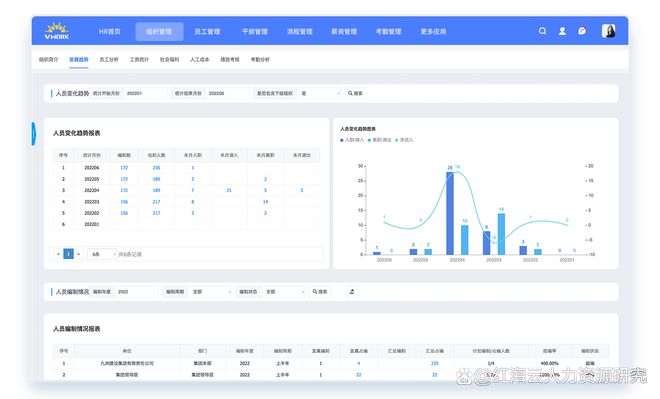Viewport: 660px width, 399px height.
Task: Click the 当前人数 column header
Action: click(156, 155)
